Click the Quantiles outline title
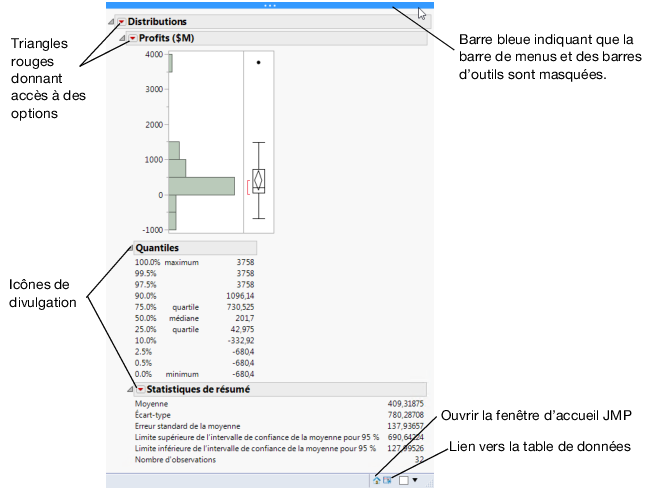 coord(157,248)
